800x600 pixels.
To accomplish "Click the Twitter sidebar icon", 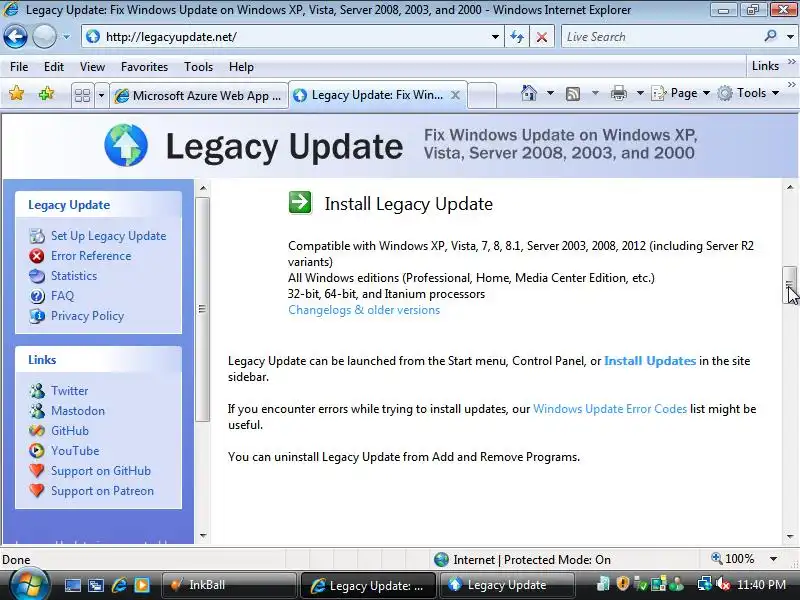I will (37, 391).
